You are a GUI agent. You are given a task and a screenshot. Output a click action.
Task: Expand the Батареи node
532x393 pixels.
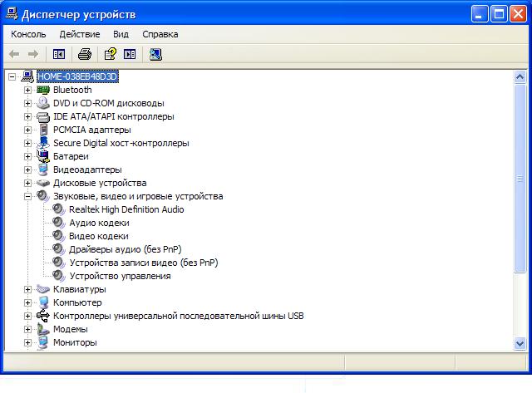pyautogui.click(x=27, y=156)
